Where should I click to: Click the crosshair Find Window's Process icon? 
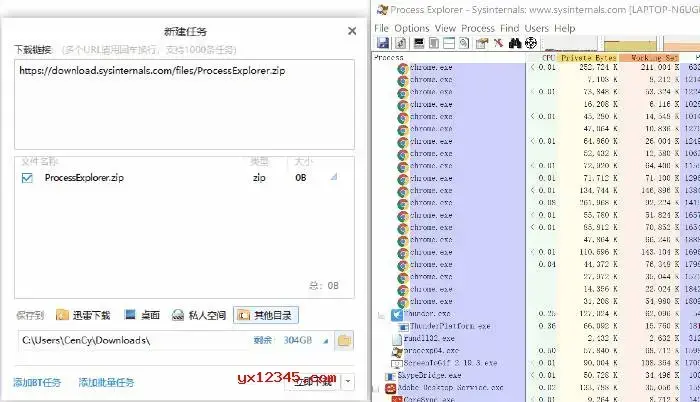530,43
